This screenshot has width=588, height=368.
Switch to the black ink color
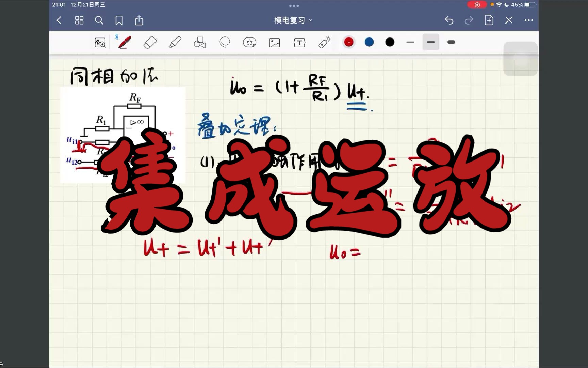[390, 42]
